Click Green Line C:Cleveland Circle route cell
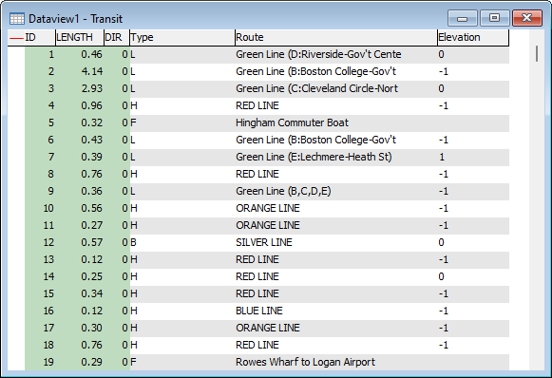This screenshot has width=552, height=378. coord(336,88)
